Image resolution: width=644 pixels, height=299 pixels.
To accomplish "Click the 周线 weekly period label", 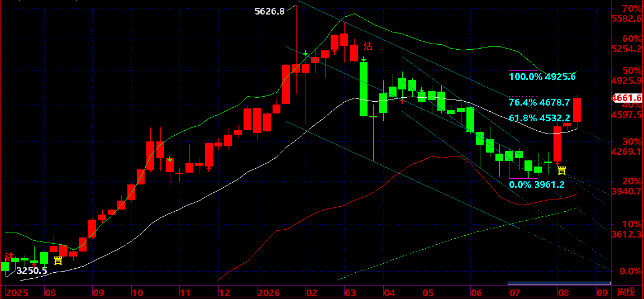I will click(x=626, y=292).
